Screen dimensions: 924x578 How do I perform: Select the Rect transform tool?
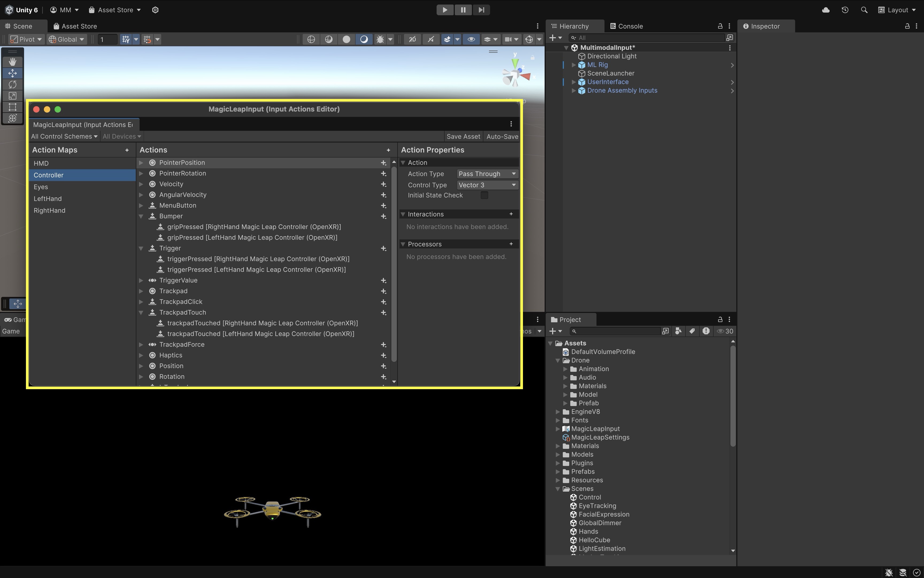[x=12, y=107]
